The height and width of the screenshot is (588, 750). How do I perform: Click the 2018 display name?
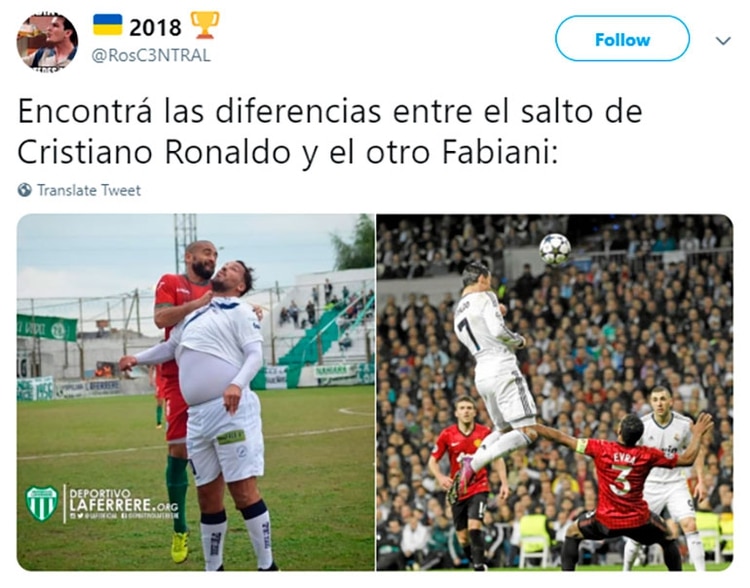point(155,28)
